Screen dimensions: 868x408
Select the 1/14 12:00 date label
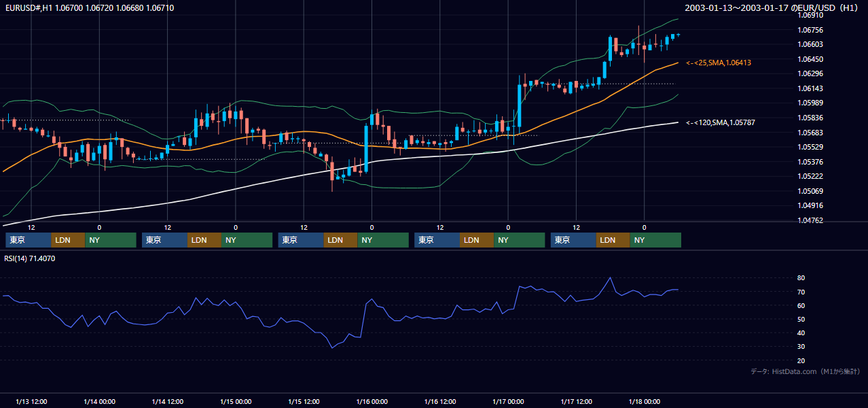[x=168, y=402]
